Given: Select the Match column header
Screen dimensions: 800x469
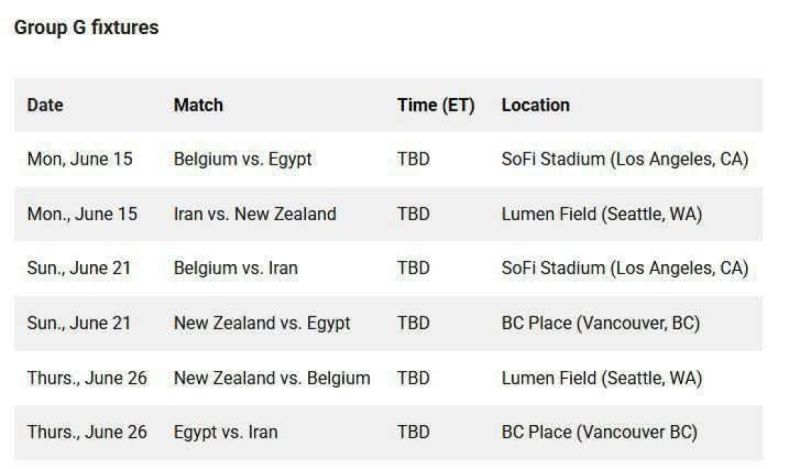Looking at the screenshot, I should (x=198, y=105).
